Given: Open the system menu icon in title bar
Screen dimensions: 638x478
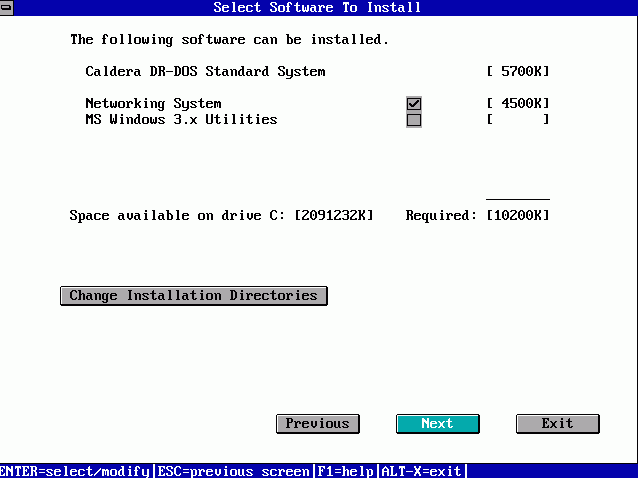Looking at the screenshot, I should click(x=7, y=8).
